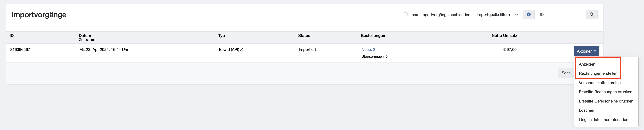Click the 'Seite' pagination button
Viewport: 644px width, 130px height.
566,73
